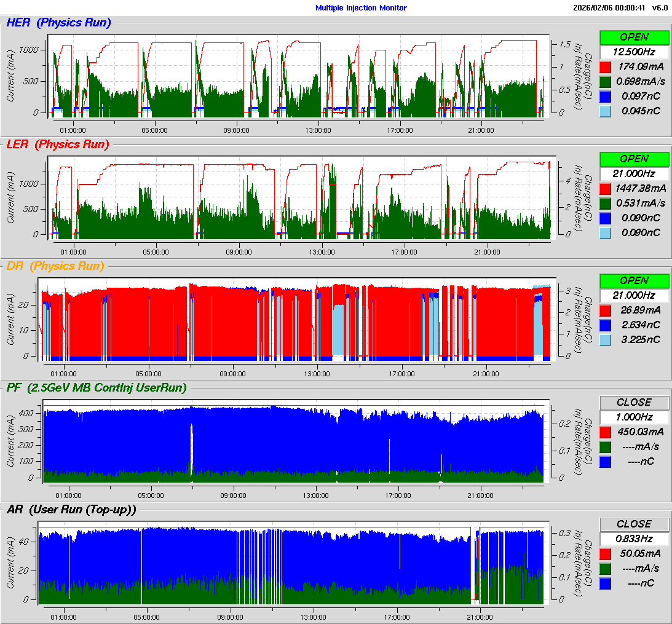Click inside the DR current history plot
This screenshot has width=672, height=624.
(297, 319)
